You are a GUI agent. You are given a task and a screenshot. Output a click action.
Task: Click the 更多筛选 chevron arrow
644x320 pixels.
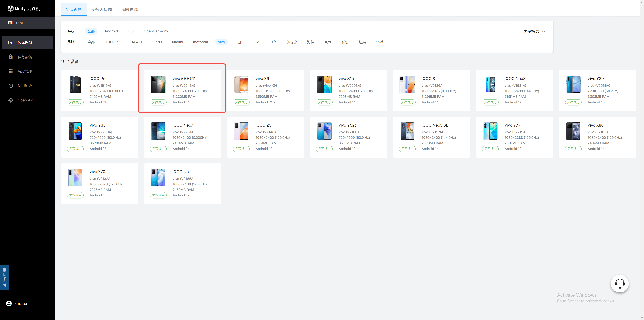543,32
